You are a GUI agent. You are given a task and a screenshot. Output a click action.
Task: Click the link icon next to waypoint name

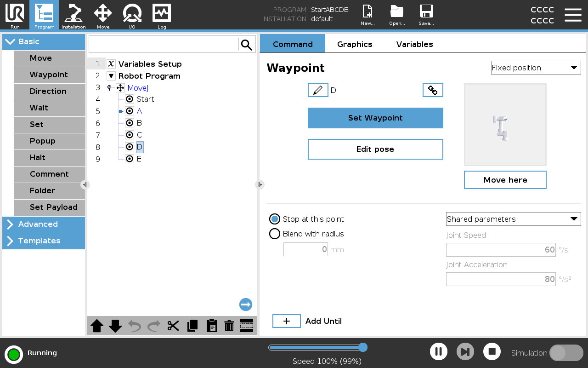point(433,90)
